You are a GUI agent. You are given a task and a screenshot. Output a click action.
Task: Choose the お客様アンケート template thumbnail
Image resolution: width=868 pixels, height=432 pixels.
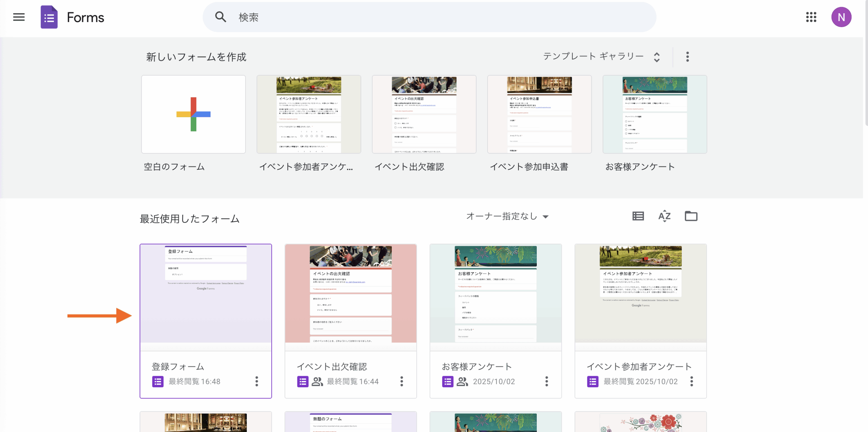point(654,114)
